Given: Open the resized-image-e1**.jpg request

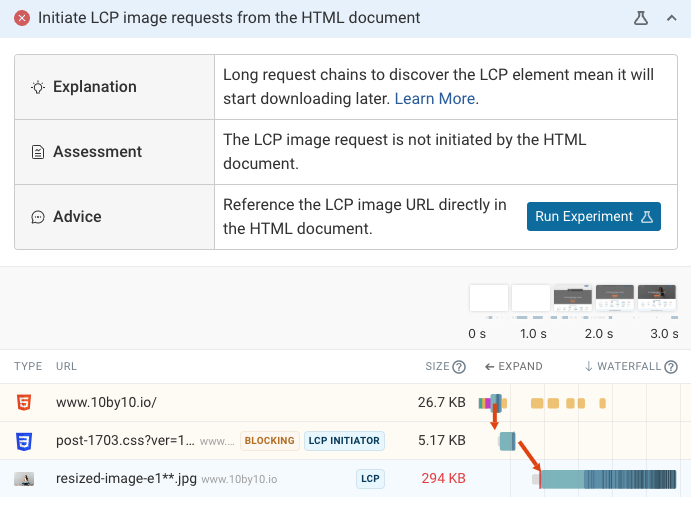Looking at the screenshot, I should (125, 479).
